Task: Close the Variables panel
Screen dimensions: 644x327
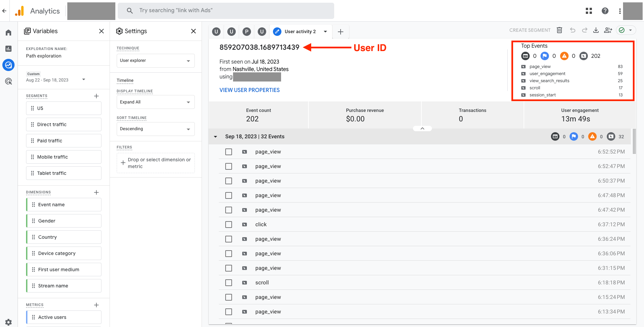Action: (101, 31)
